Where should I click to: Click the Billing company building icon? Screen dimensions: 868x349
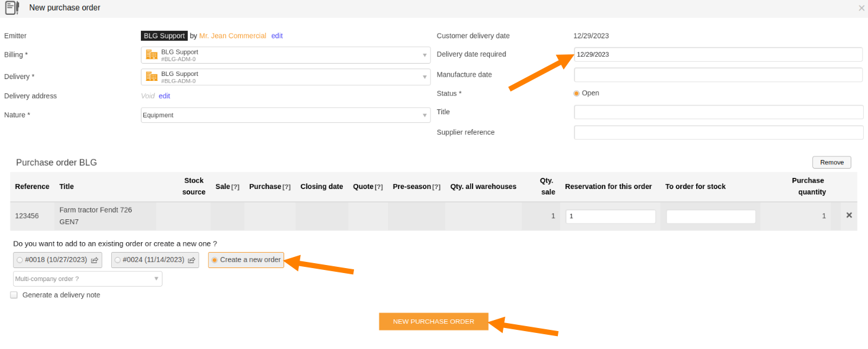pyautogui.click(x=151, y=55)
